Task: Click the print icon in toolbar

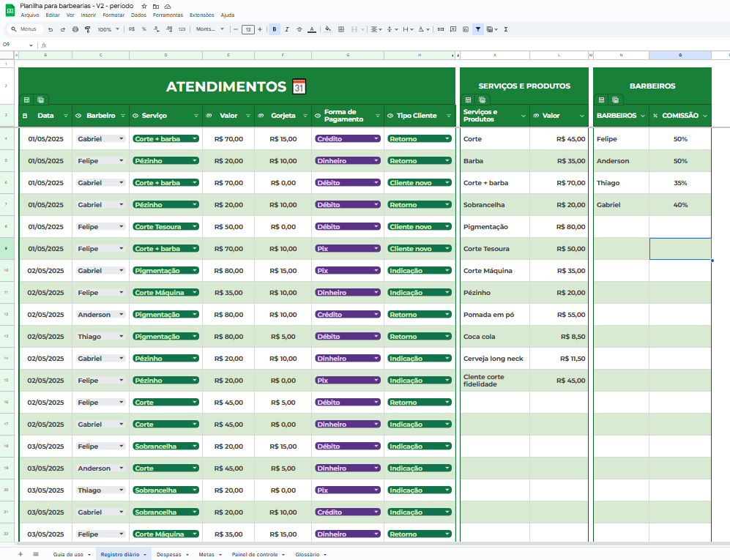Action: coord(75,29)
